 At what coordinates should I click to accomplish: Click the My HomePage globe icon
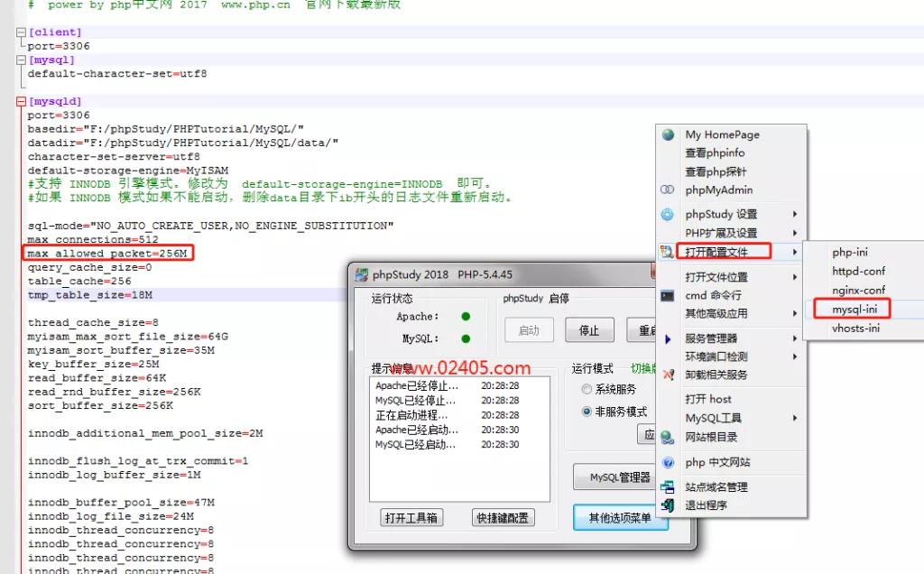[668, 134]
